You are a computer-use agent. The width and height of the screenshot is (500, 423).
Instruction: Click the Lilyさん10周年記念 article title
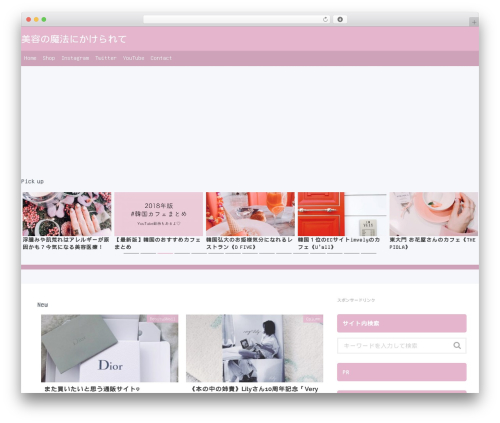[x=255, y=389]
